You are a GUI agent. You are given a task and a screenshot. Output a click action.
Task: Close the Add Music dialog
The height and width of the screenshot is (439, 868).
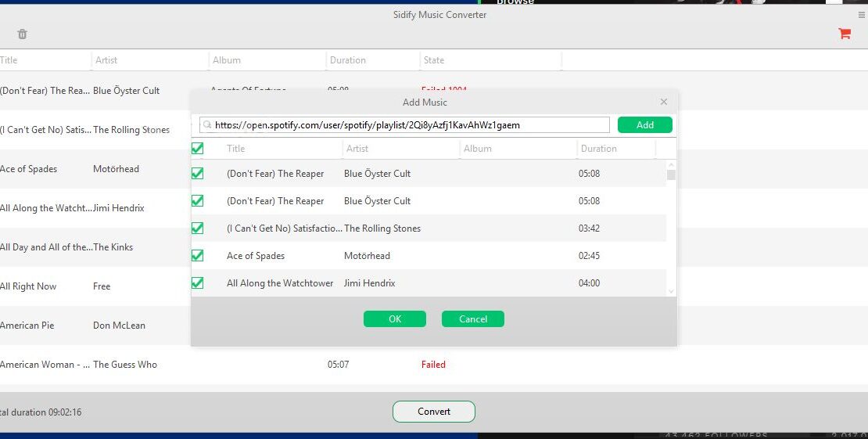[664, 102]
